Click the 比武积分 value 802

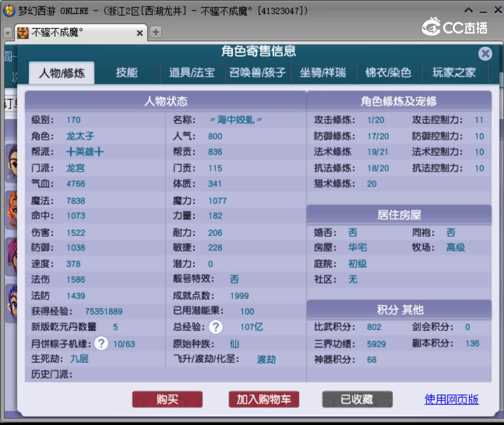[x=374, y=327]
